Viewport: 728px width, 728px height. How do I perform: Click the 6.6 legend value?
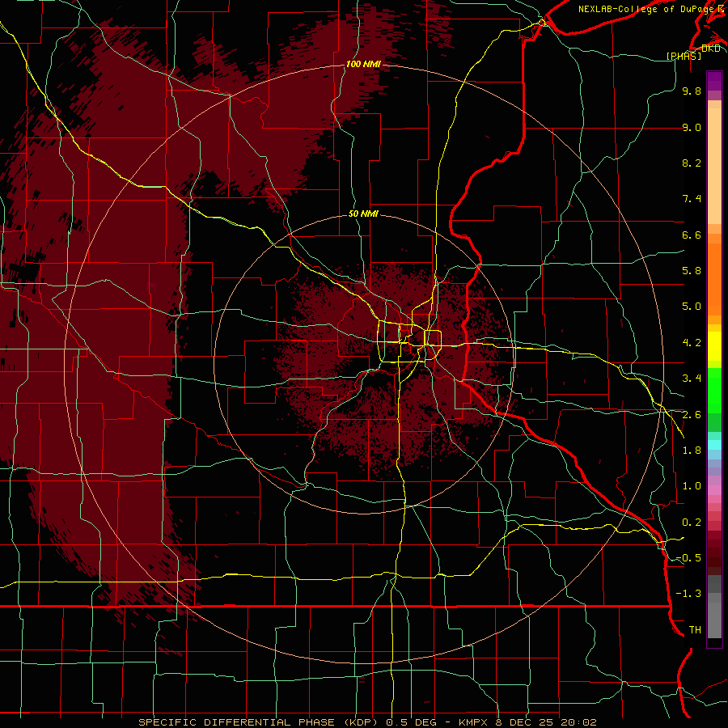pos(692,235)
